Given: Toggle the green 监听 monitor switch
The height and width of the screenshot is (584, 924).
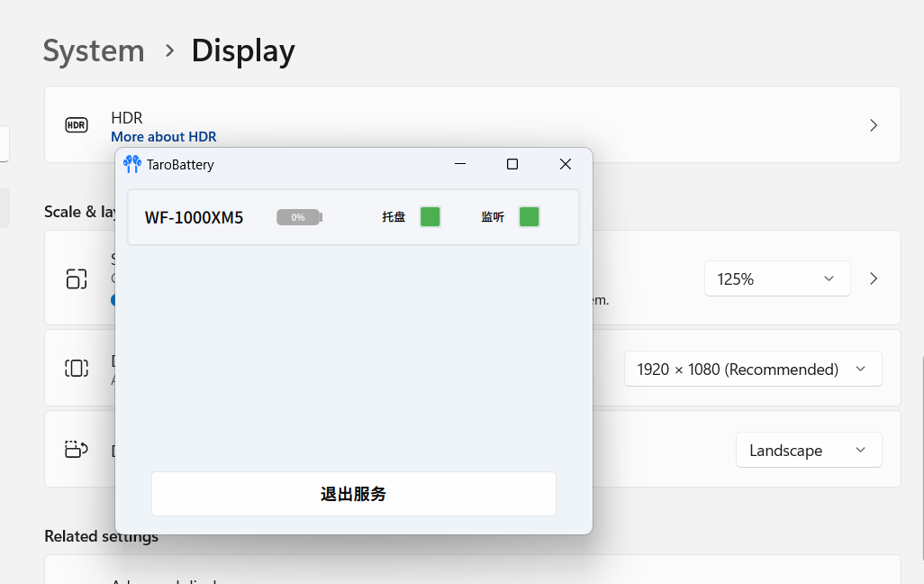Looking at the screenshot, I should pos(530,216).
